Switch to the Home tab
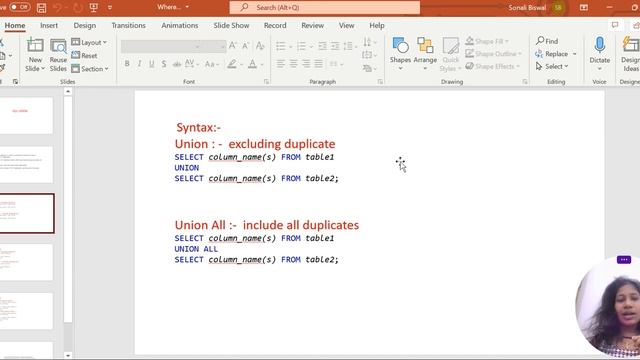This screenshot has width=640, height=360. pos(15,25)
